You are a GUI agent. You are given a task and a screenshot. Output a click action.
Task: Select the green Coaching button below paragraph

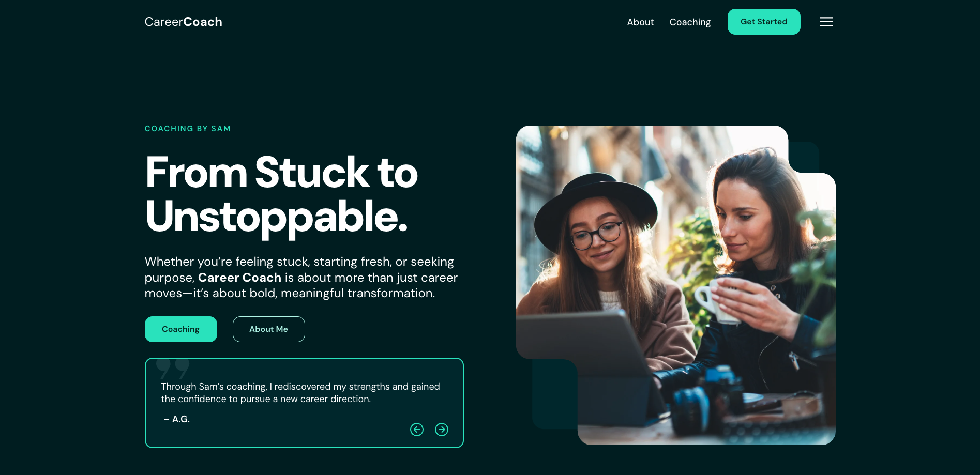pos(181,329)
